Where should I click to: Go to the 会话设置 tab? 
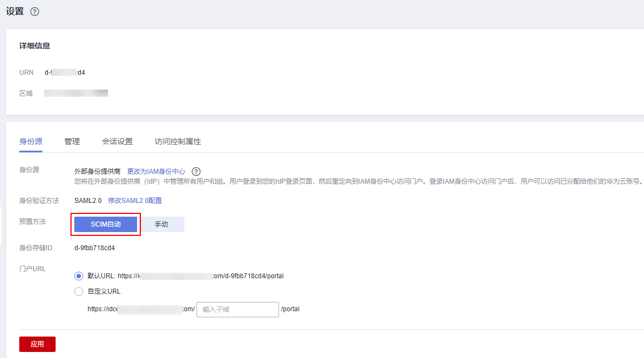(117, 142)
